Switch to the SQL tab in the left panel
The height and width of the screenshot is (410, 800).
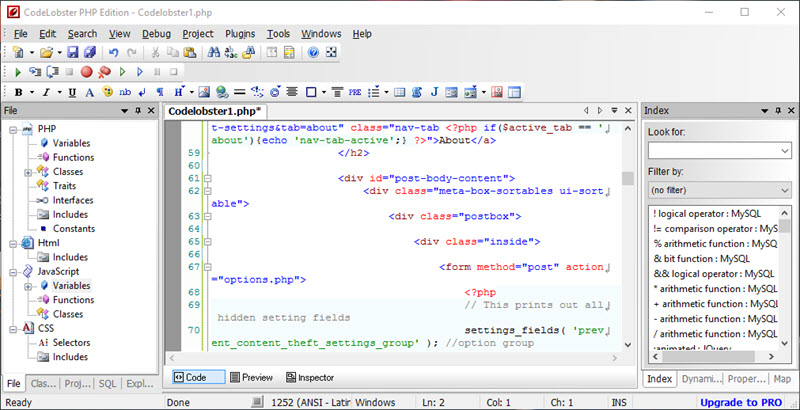click(x=107, y=383)
